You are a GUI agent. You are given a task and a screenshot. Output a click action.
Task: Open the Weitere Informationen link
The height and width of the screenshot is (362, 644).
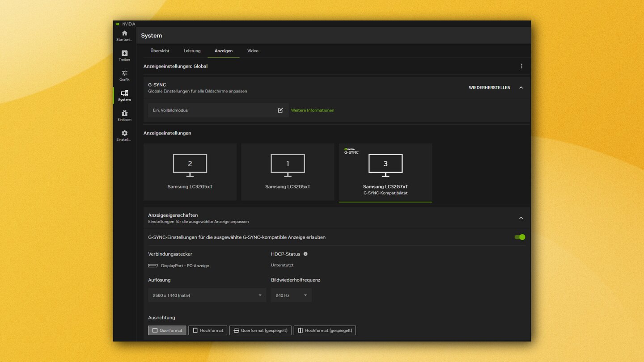[x=313, y=110]
